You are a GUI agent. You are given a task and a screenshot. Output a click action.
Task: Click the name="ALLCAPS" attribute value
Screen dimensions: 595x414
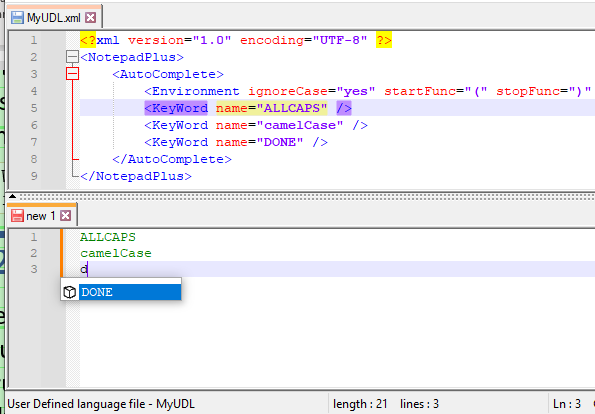272,108
